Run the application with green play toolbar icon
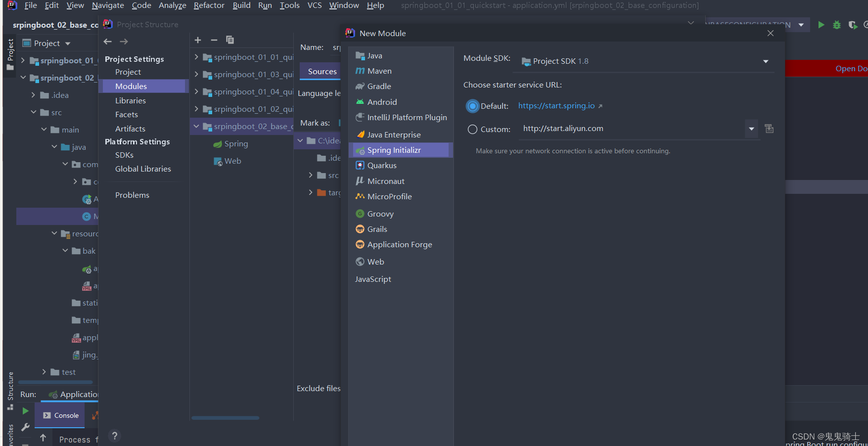Viewport: 868px width, 446px height. 821,25
